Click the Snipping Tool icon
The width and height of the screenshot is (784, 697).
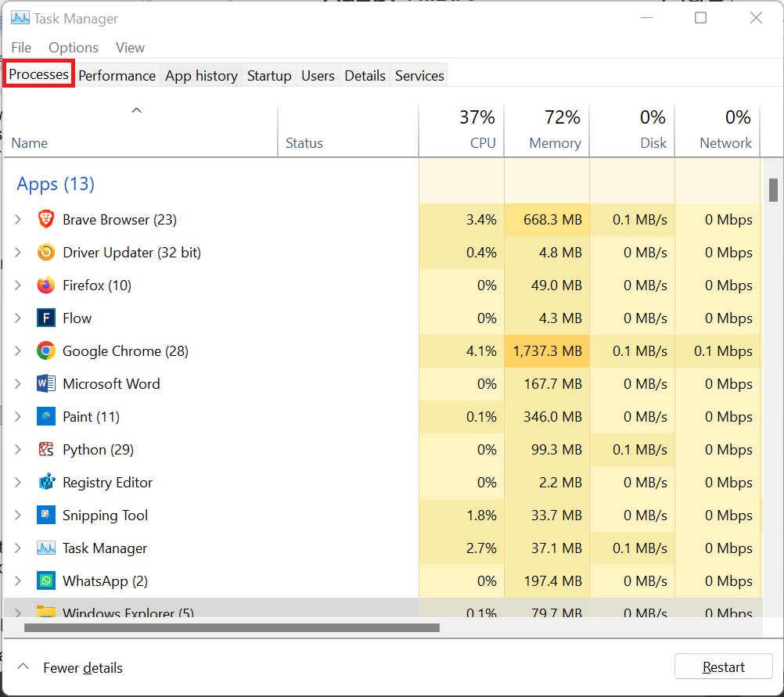tap(46, 515)
